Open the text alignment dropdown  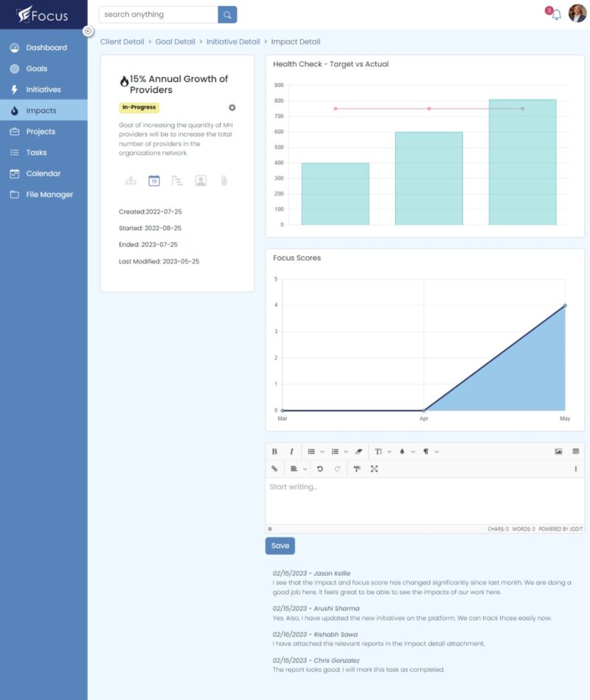294,468
